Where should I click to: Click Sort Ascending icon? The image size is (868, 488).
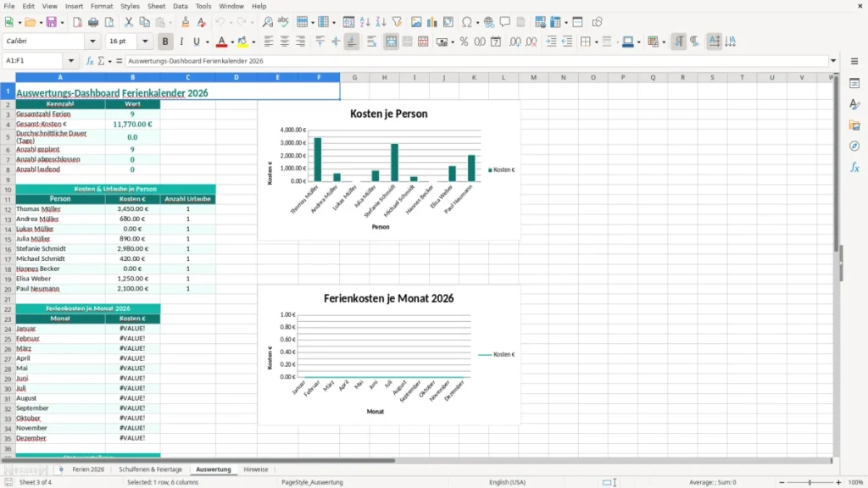tap(364, 22)
